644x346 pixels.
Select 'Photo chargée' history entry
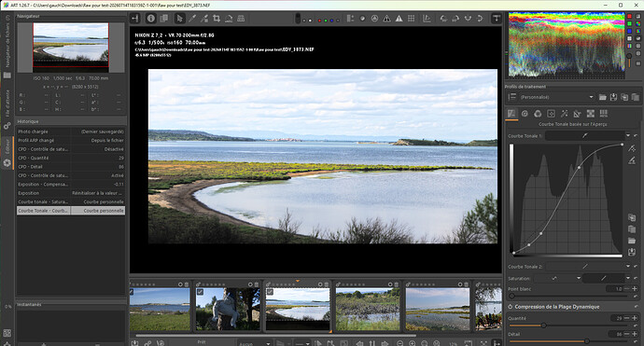(71, 131)
